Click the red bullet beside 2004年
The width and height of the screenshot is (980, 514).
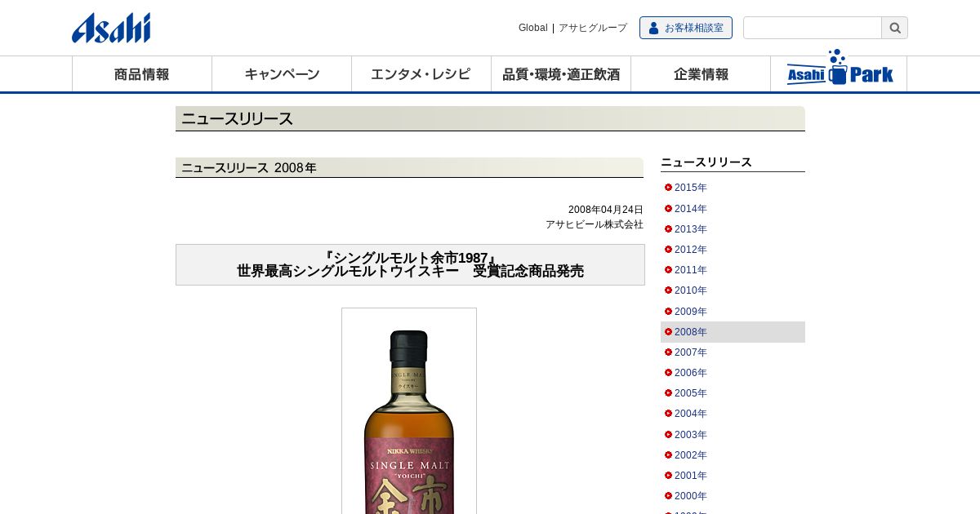pyautogui.click(x=668, y=414)
